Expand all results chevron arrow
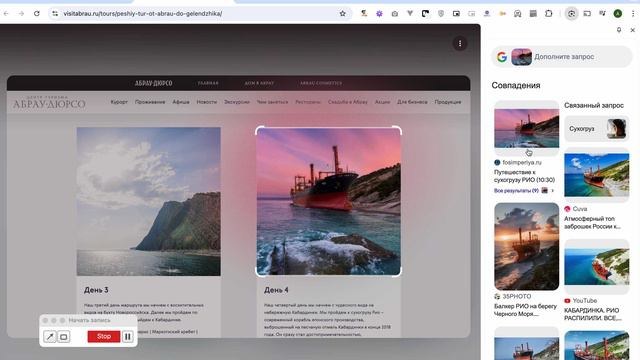The width and height of the screenshot is (640, 360). tap(553, 191)
